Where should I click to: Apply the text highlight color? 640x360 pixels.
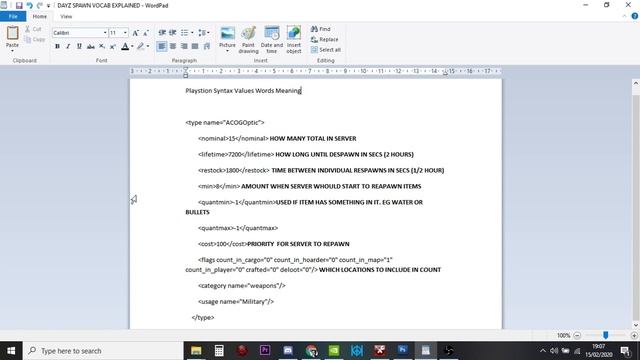[140, 46]
